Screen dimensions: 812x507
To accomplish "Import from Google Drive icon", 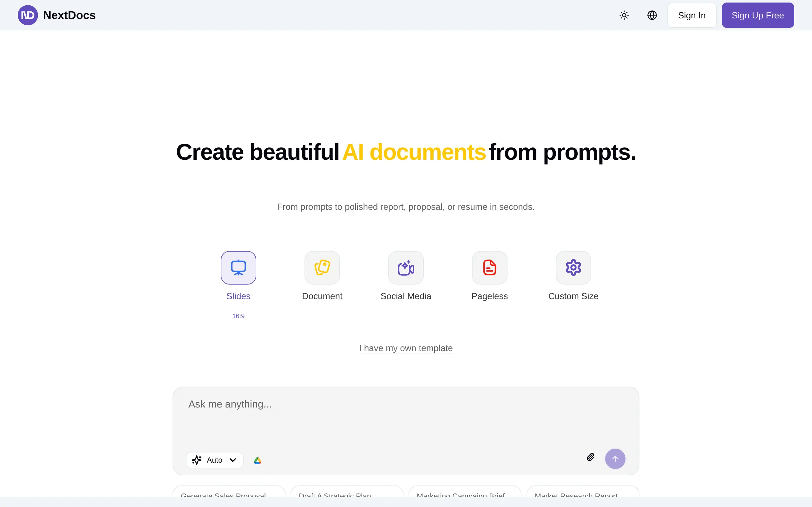I will coord(257,460).
